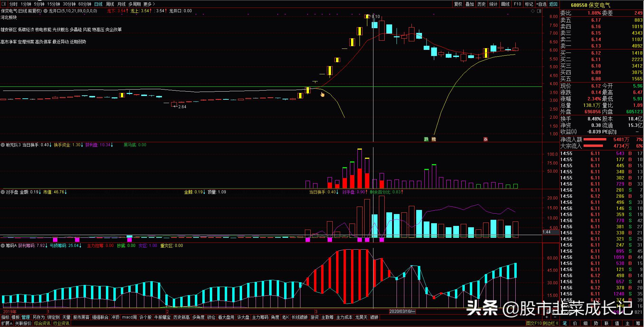Click the 笔 tab in the side panel footer

point(565,323)
